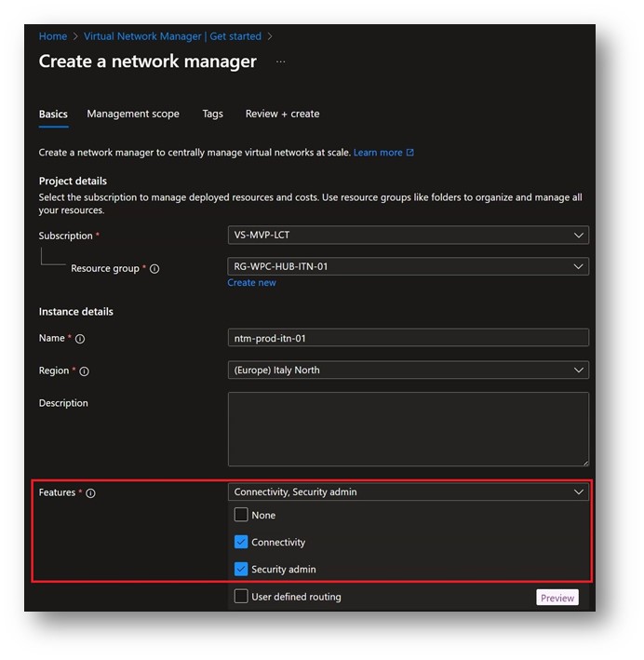Image resolution: width=644 pixels, height=660 pixels.
Task: Uncheck the Security admin checkbox
Action: pyautogui.click(x=241, y=569)
